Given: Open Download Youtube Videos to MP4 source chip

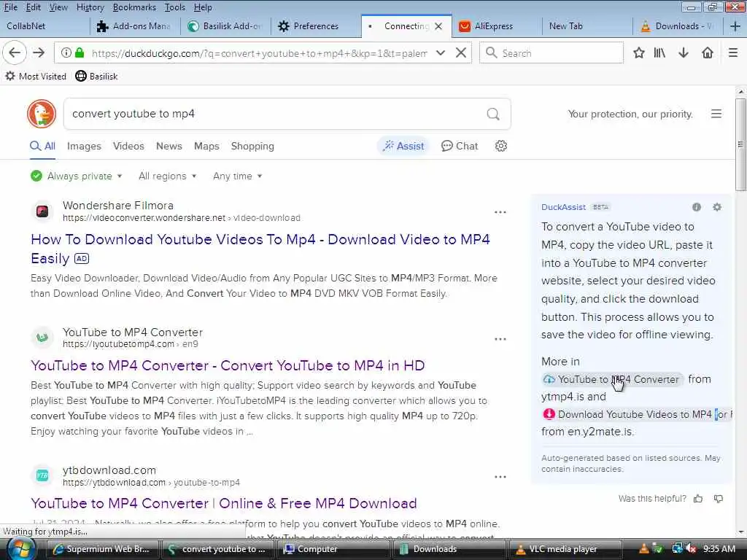Looking at the screenshot, I should (637, 414).
